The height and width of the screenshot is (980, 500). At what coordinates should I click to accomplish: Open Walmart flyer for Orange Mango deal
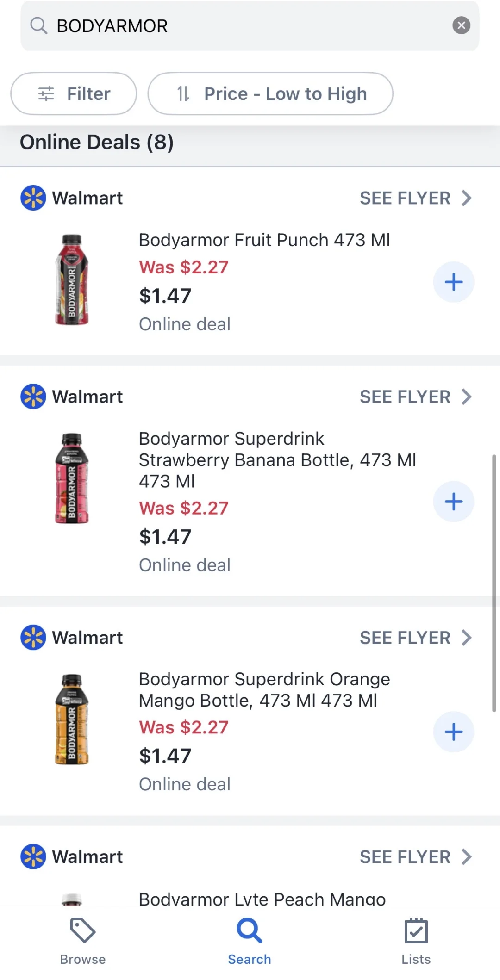point(415,638)
